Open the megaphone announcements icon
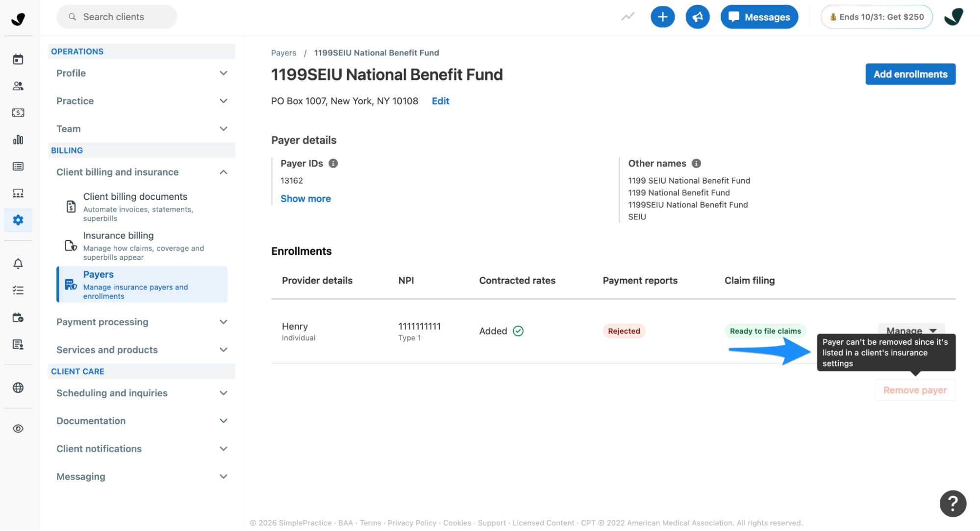The image size is (980, 531). pyautogui.click(x=697, y=17)
